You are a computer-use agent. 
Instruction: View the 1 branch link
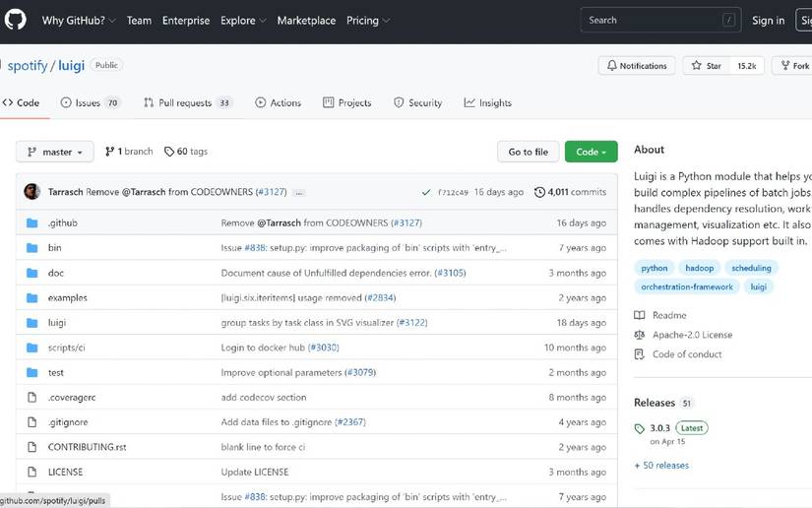[129, 152]
